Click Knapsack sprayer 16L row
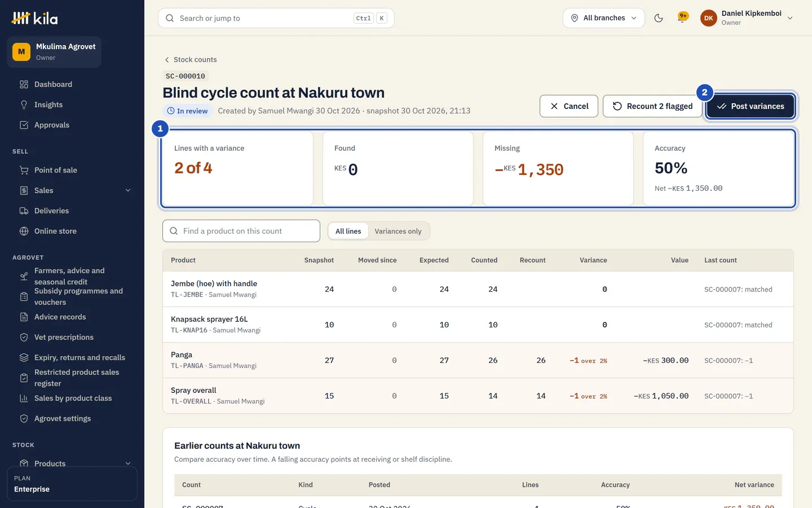The image size is (812, 508). pos(478,325)
